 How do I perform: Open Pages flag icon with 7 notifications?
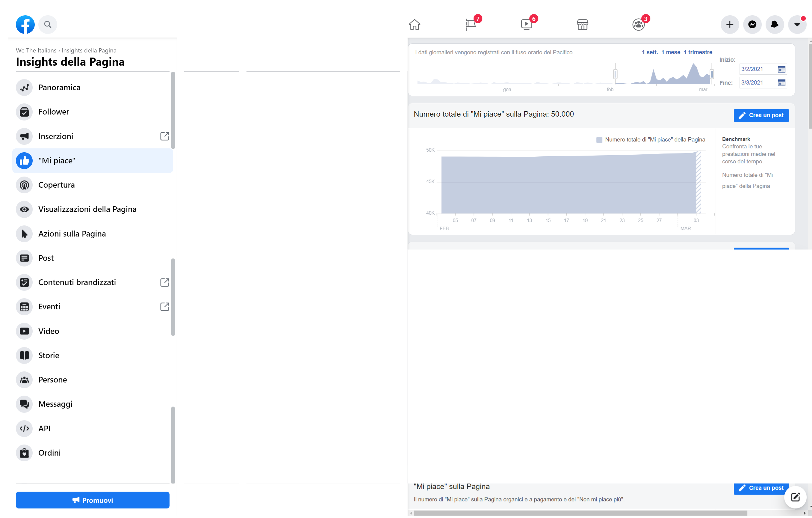pos(471,24)
